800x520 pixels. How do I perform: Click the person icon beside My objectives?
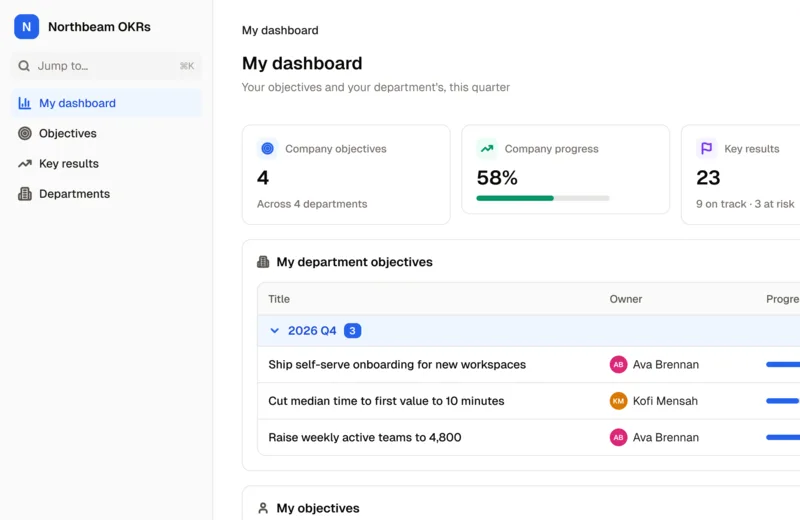(263, 508)
